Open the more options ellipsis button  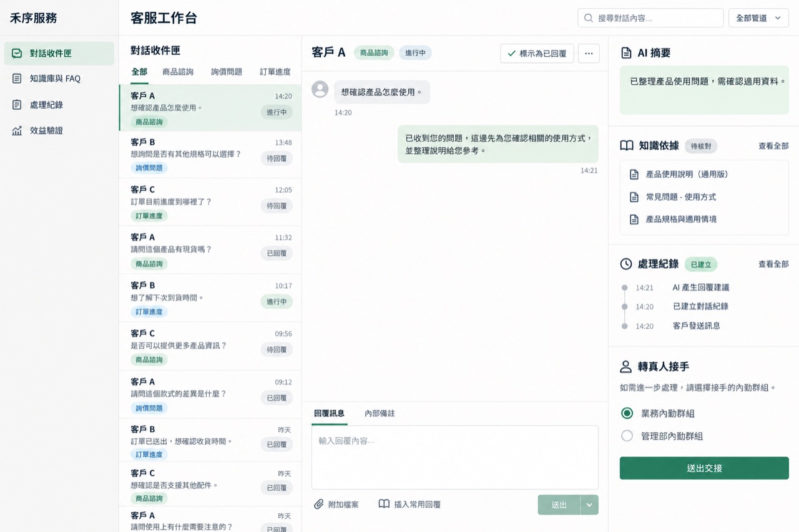pyautogui.click(x=589, y=54)
